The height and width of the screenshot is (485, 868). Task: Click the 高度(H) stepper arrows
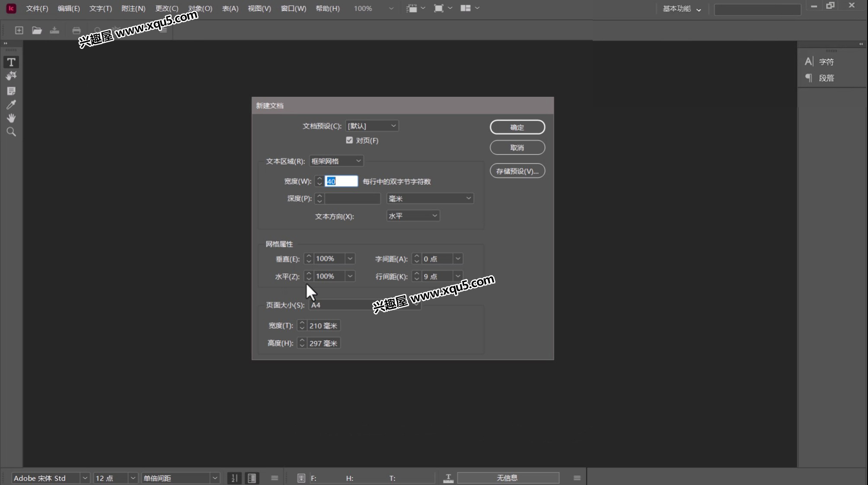[302, 343]
